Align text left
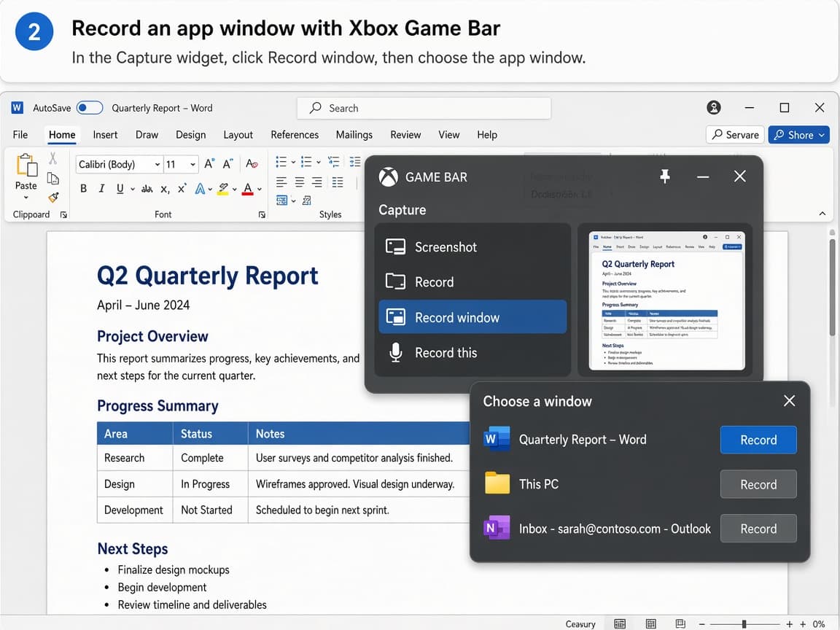This screenshot has width=840, height=630. tap(281, 182)
